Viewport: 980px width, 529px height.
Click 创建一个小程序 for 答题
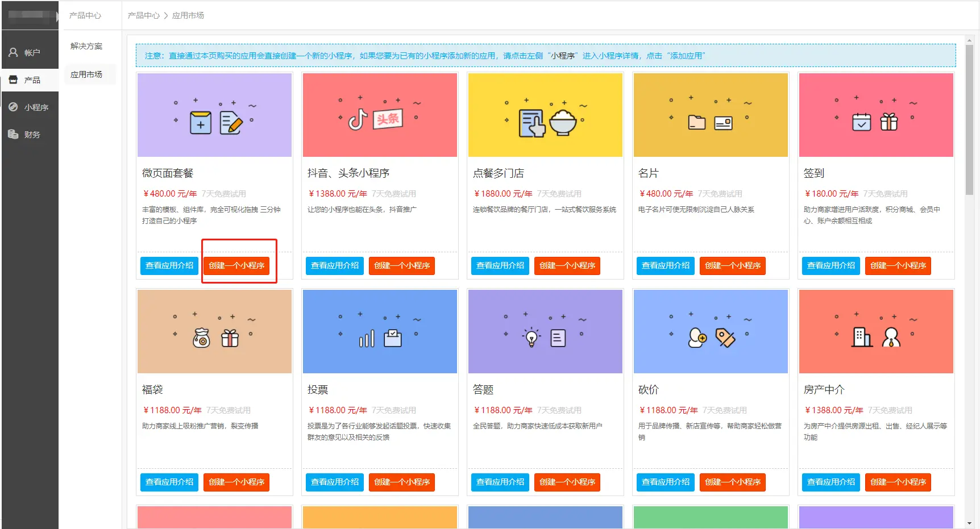567,482
